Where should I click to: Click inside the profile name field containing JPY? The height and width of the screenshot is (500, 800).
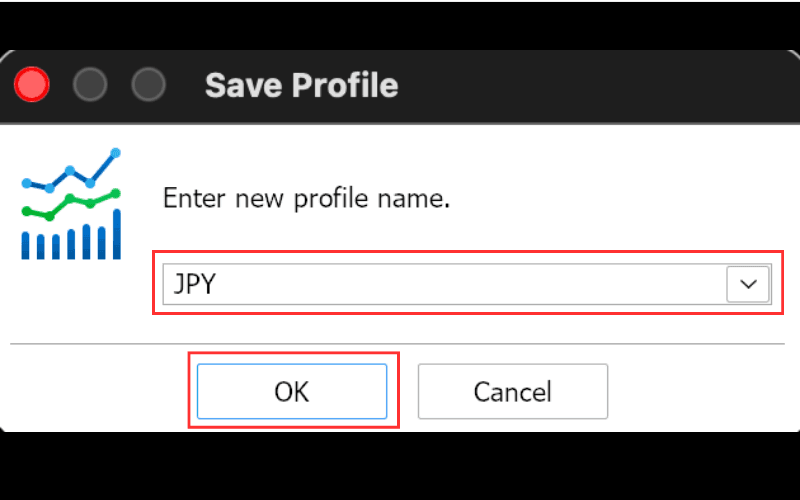click(x=444, y=284)
